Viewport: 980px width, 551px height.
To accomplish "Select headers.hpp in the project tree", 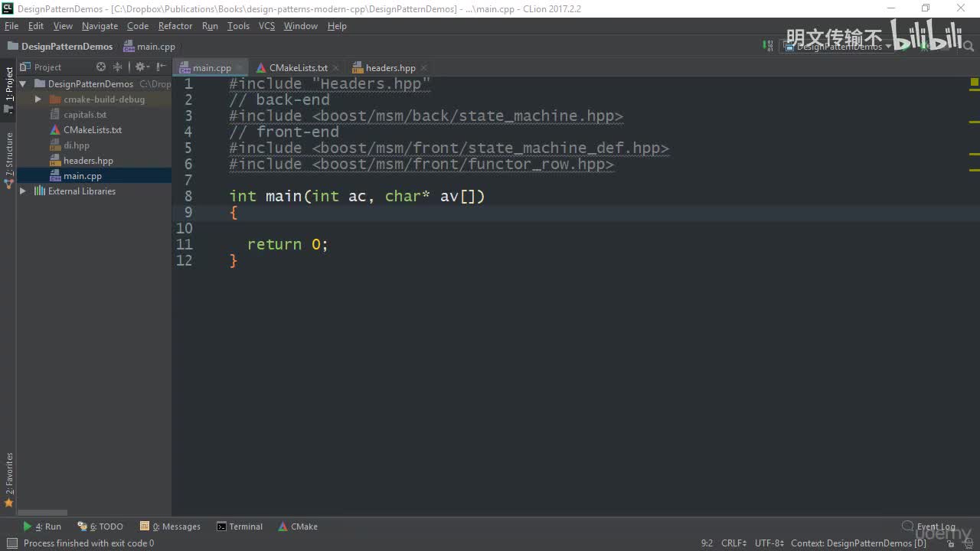I will pyautogui.click(x=88, y=161).
